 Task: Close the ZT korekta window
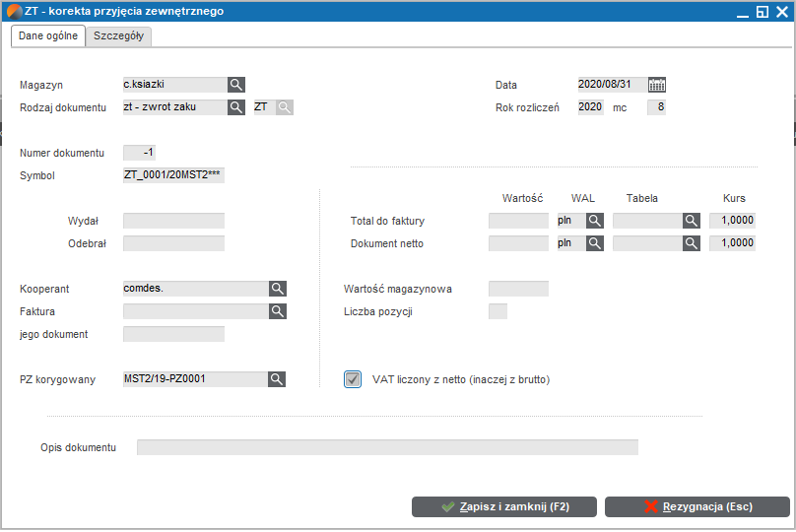click(x=782, y=12)
